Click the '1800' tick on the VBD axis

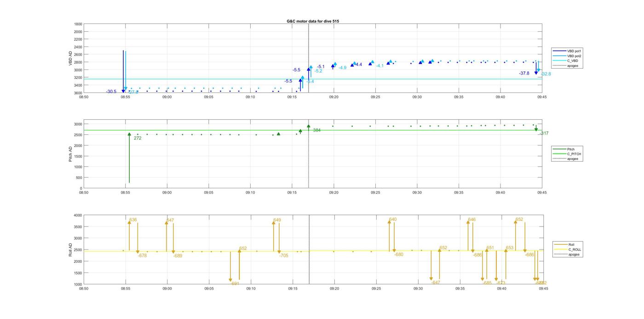pyautogui.click(x=78, y=24)
